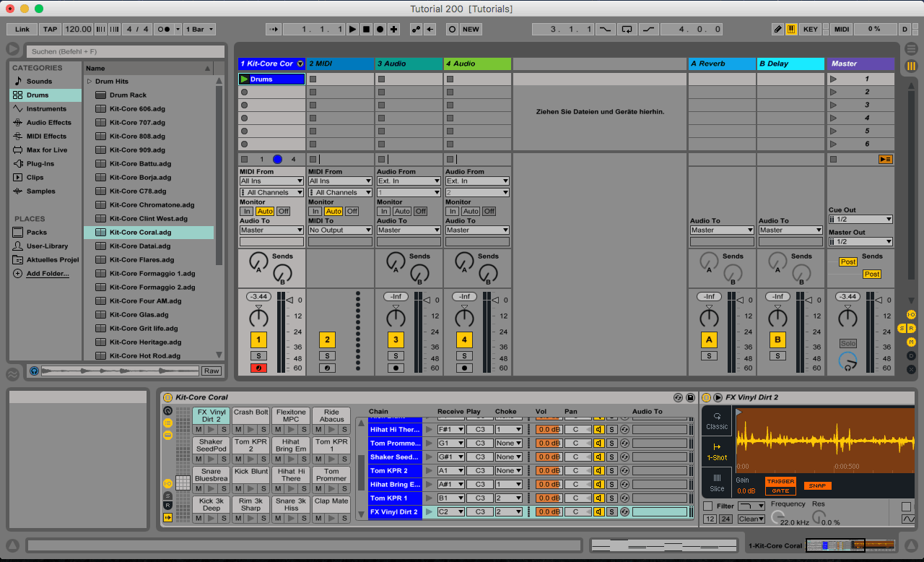This screenshot has width=924, height=562.
Task: Click the Save Preset disk icon on Kit-Core Coral
Action: pyautogui.click(x=690, y=397)
